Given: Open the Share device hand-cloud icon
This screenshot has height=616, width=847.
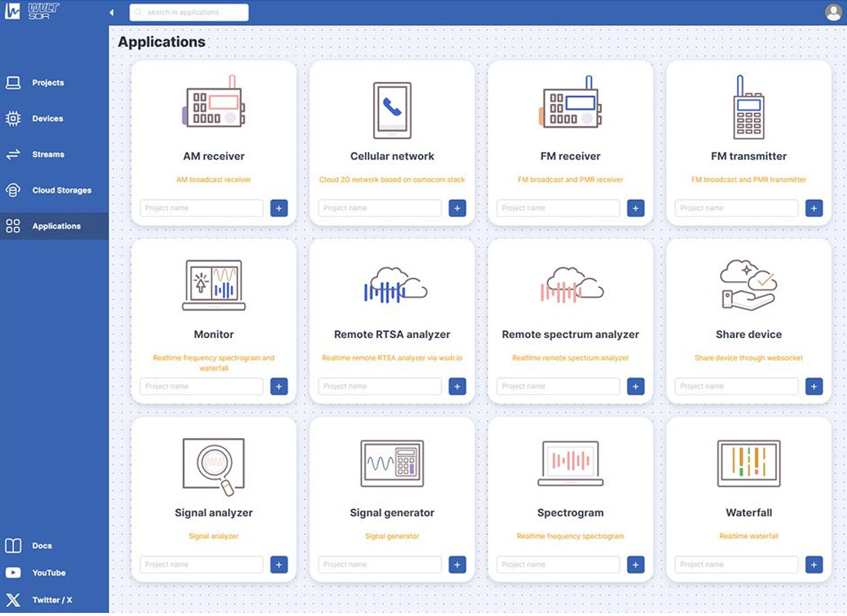Looking at the screenshot, I should [x=748, y=285].
